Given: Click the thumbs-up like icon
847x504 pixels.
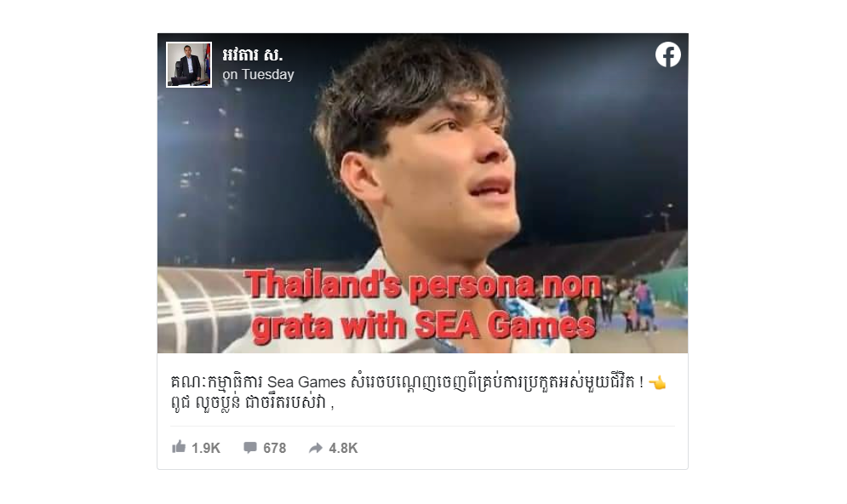Looking at the screenshot, I should click(179, 447).
